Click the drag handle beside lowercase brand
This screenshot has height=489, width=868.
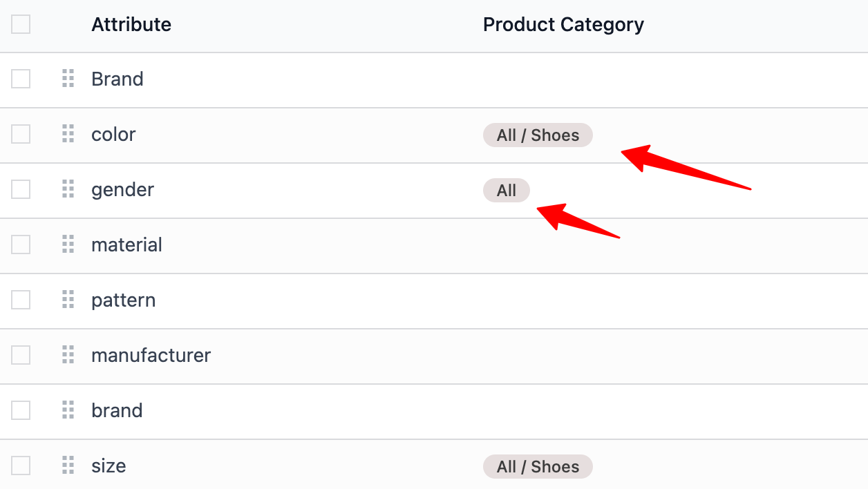(68, 410)
